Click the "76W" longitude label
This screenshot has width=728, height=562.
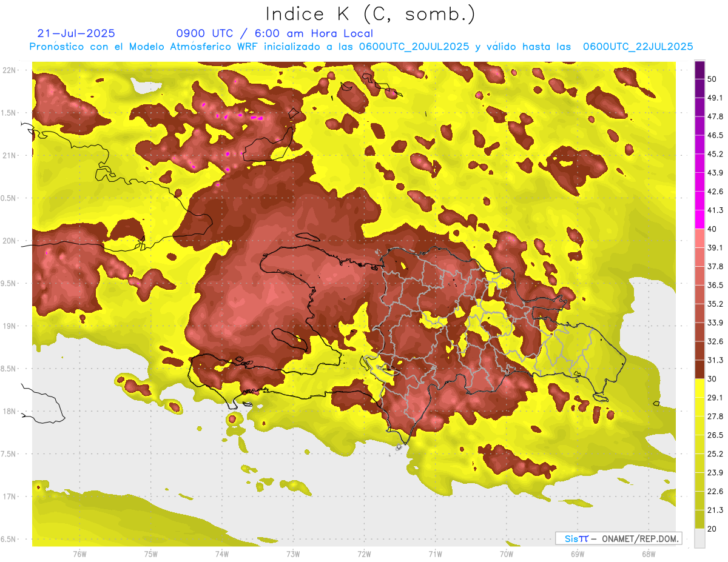(x=79, y=554)
